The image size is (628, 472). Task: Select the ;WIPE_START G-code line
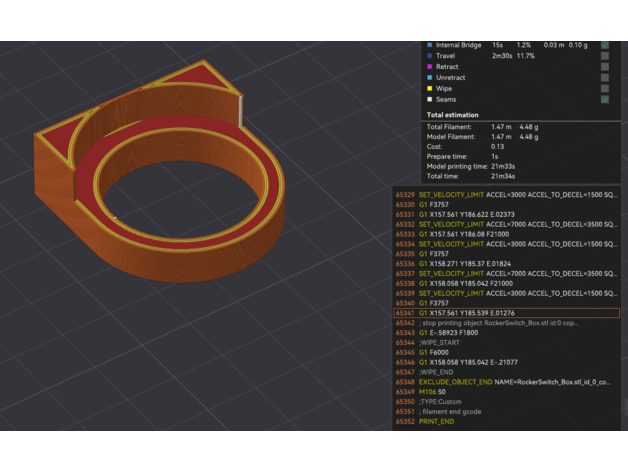pyautogui.click(x=438, y=343)
